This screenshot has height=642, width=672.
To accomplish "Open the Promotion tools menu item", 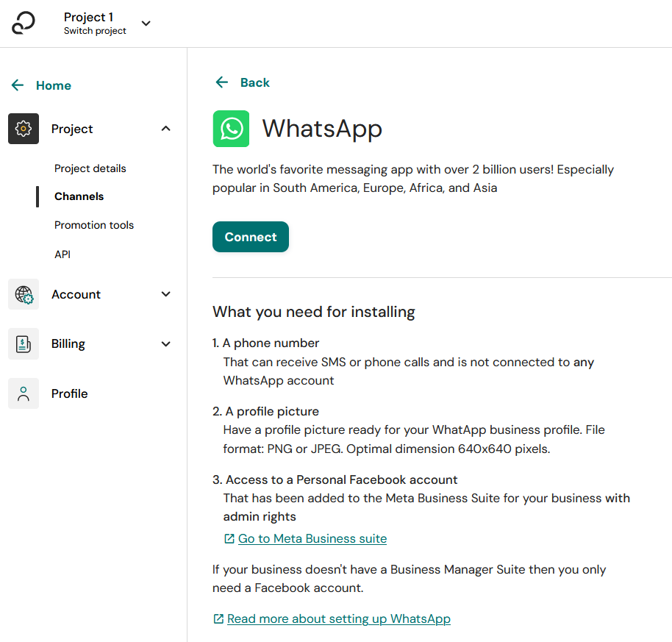I will point(94,225).
